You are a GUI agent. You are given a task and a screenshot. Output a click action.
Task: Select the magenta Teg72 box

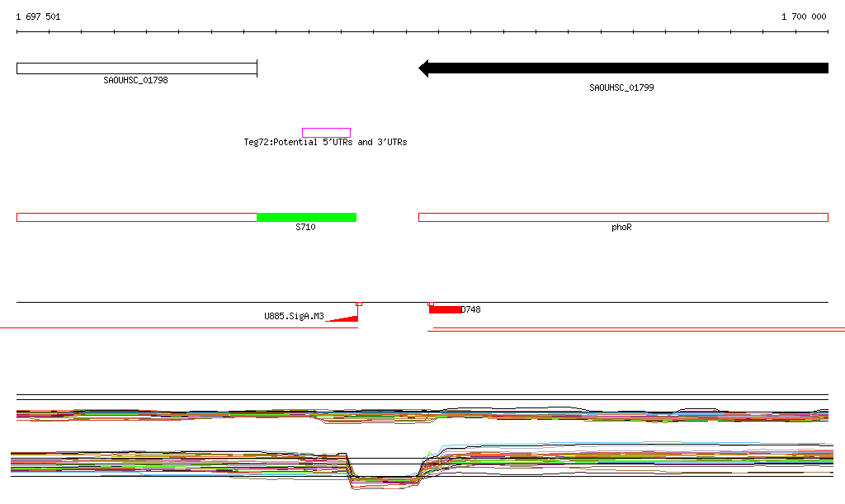(327, 133)
